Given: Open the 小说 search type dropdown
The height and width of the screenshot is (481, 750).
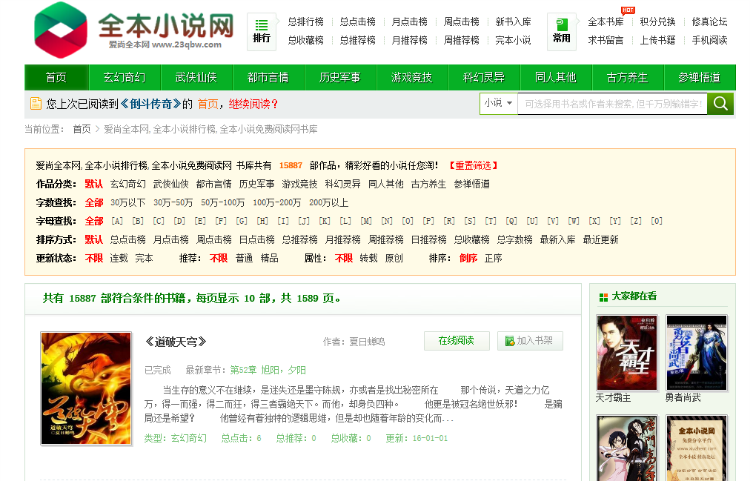Looking at the screenshot, I should [498, 103].
